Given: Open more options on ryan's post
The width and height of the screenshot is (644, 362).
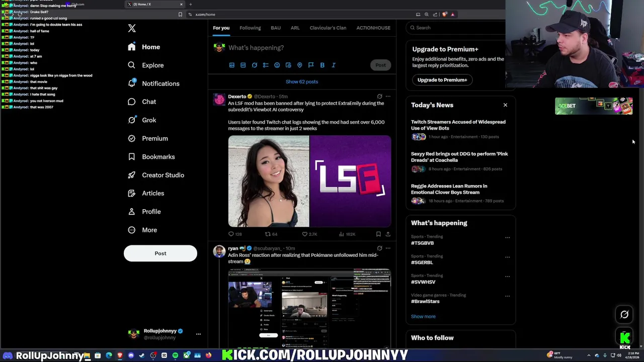Looking at the screenshot, I should pos(388,248).
